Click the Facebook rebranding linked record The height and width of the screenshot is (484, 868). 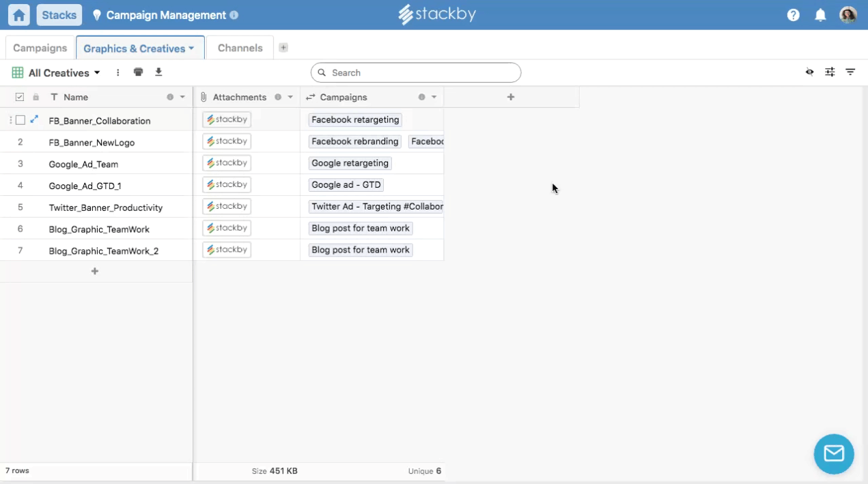click(355, 141)
